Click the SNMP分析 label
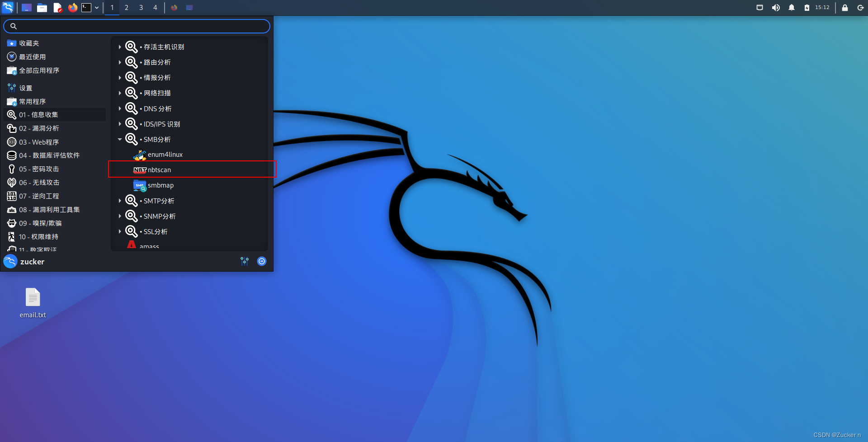 (160, 216)
